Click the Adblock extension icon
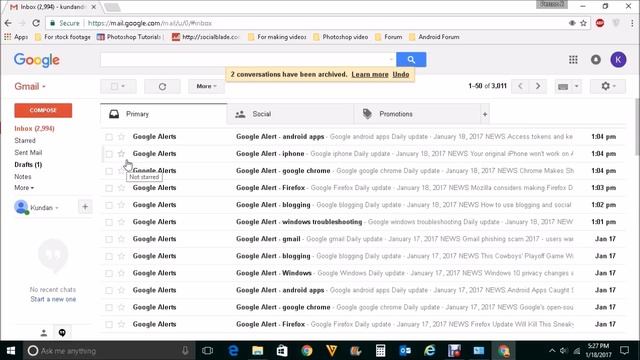 point(600,23)
